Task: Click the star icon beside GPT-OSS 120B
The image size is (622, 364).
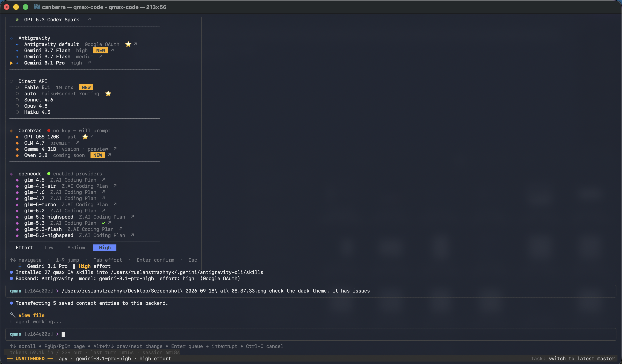Action: point(85,137)
